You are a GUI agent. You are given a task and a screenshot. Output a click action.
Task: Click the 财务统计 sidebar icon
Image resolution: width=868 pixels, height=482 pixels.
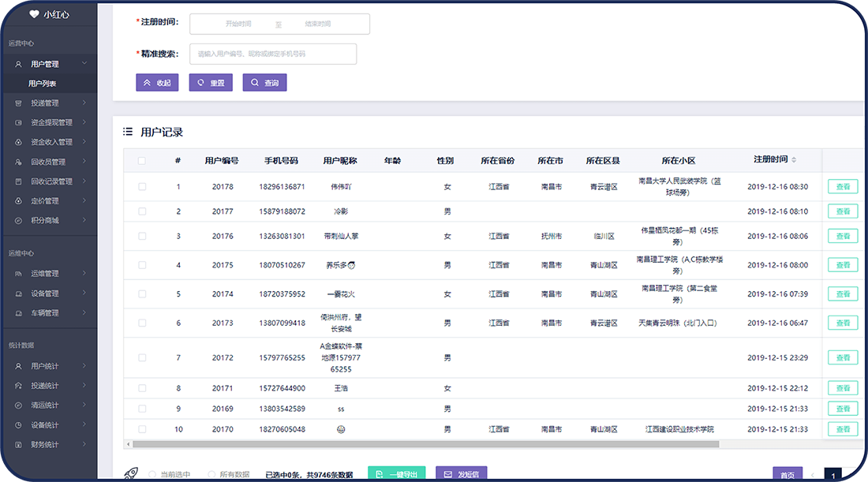(x=18, y=444)
